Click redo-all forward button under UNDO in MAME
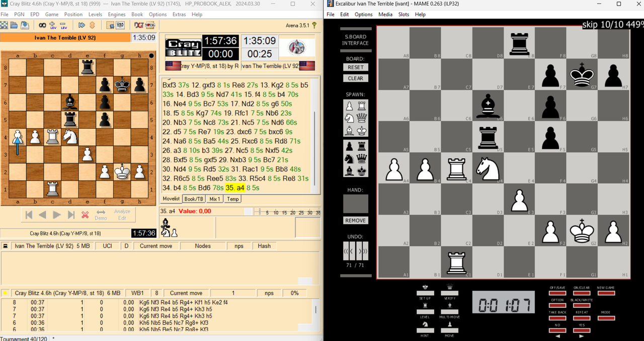Viewport: 644px width, 341px height. [365, 250]
